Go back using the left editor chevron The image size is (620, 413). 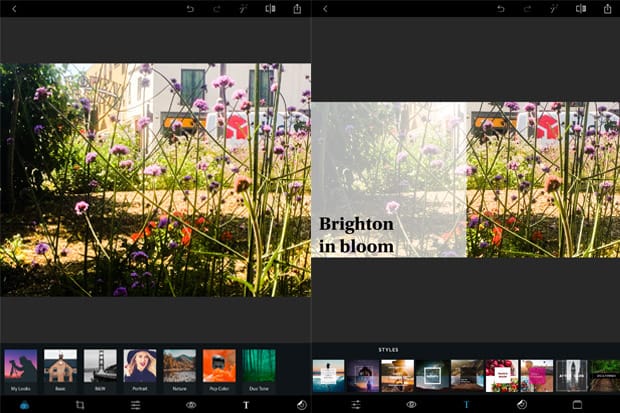click(14, 9)
